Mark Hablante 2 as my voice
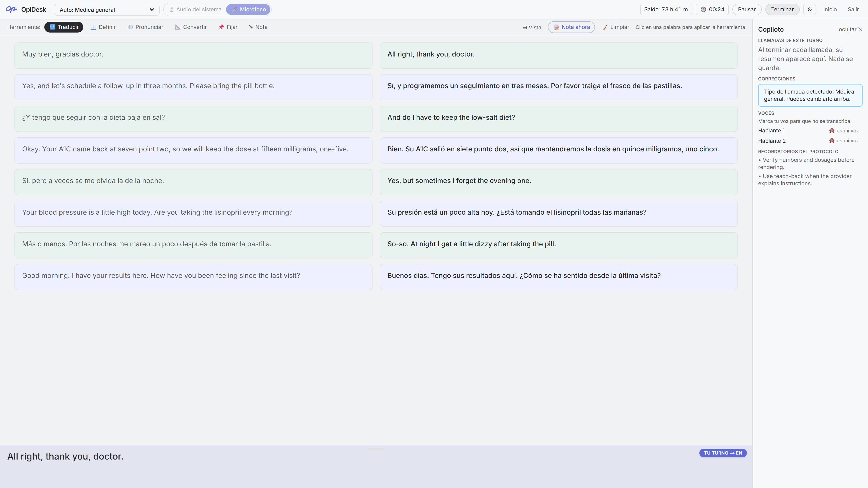This screenshot has height=488, width=868. point(844,141)
